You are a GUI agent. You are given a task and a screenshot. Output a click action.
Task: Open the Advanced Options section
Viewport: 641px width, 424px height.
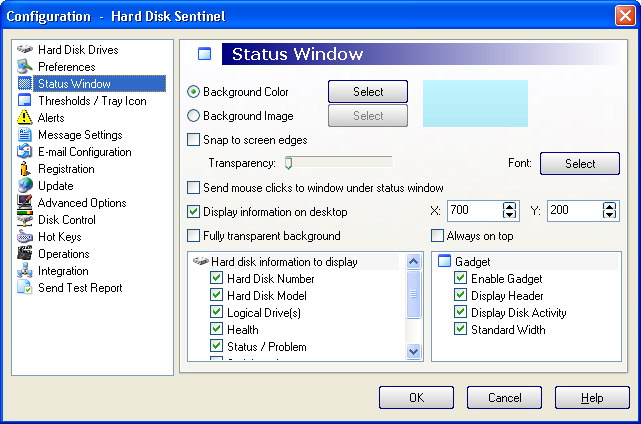(x=82, y=203)
